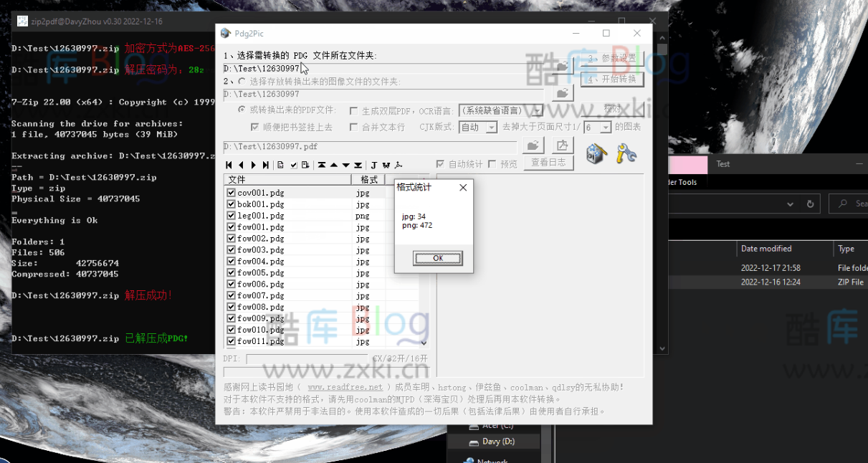Select all files using the checkmark toolbar icon

click(293, 165)
